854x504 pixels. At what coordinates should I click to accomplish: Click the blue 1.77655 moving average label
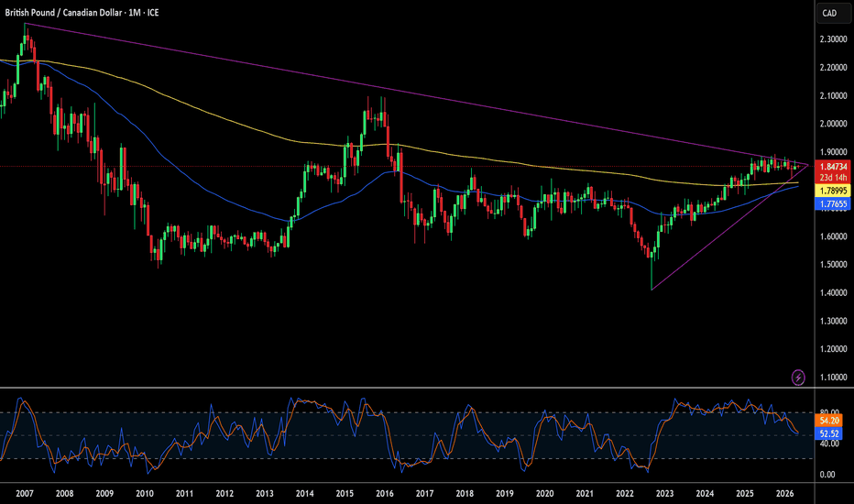coord(833,203)
